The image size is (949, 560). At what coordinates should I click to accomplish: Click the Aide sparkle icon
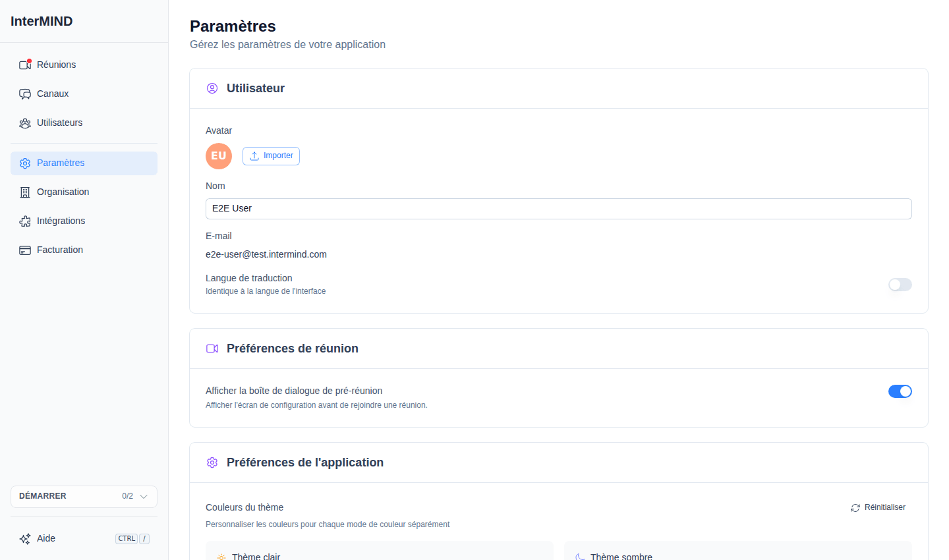click(25, 538)
